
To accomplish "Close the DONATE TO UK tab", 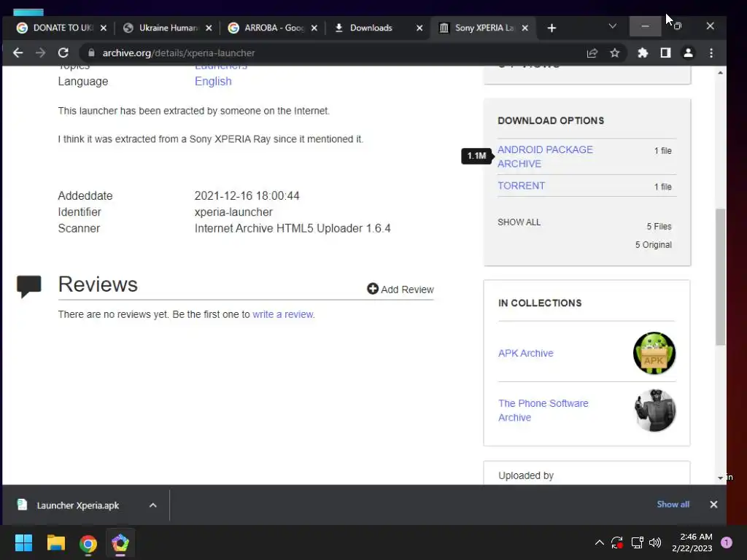I will (x=104, y=28).
